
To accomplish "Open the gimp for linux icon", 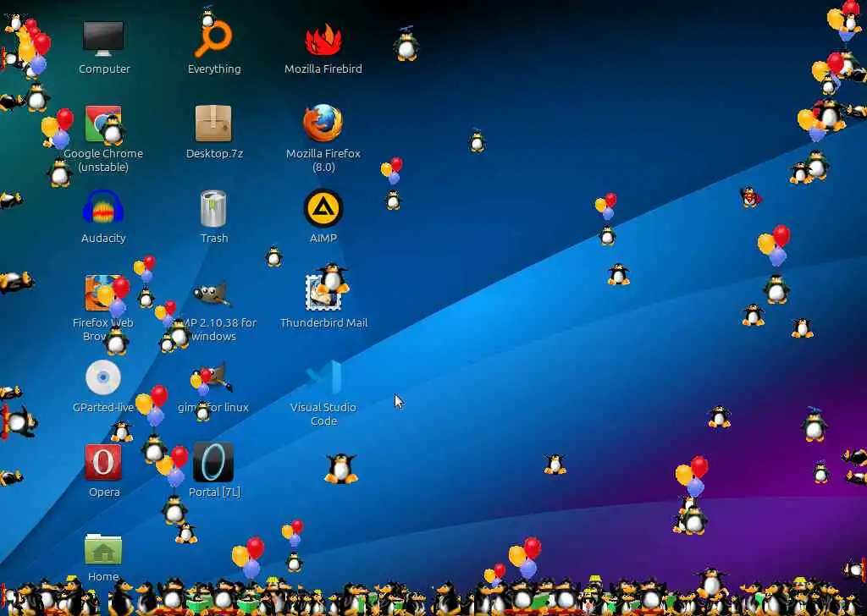I will [213, 378].
